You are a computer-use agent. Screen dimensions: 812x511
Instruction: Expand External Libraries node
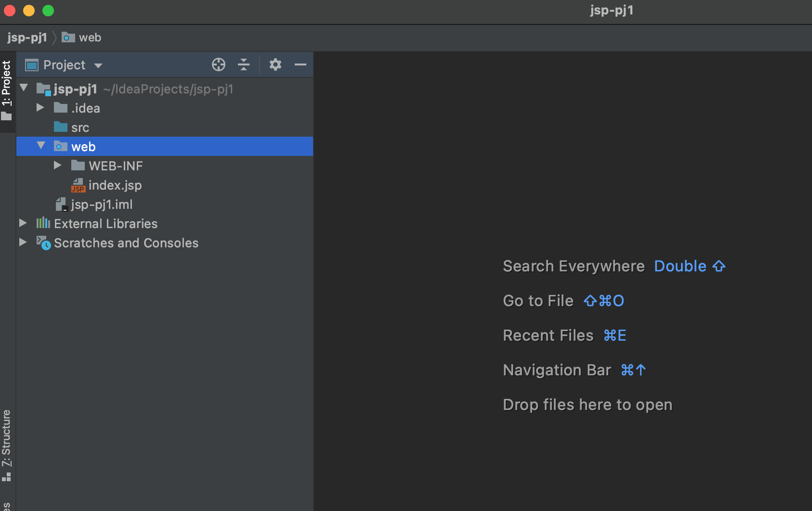click(23, 223)
